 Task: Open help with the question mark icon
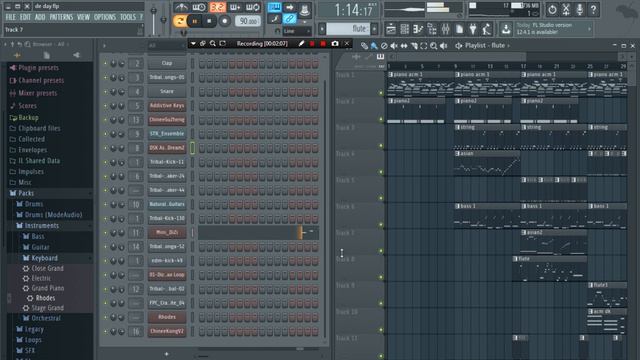593,9
